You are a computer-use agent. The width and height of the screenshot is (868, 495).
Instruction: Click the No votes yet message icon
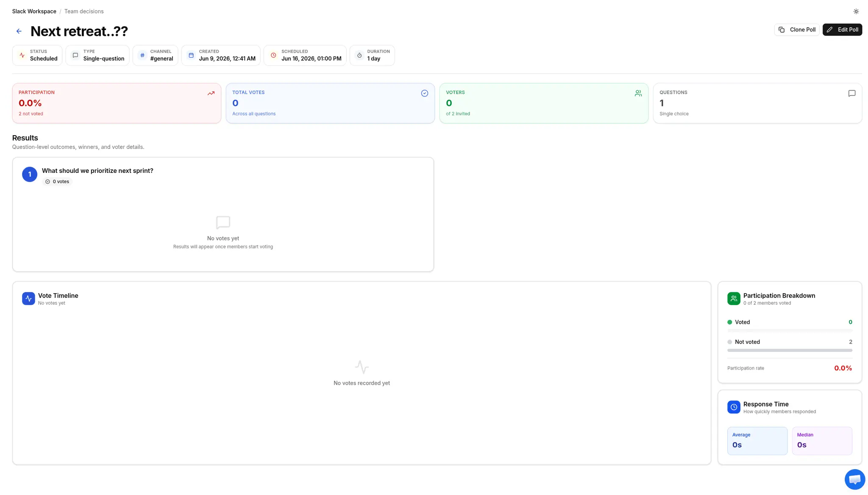[x=223, y=222]
